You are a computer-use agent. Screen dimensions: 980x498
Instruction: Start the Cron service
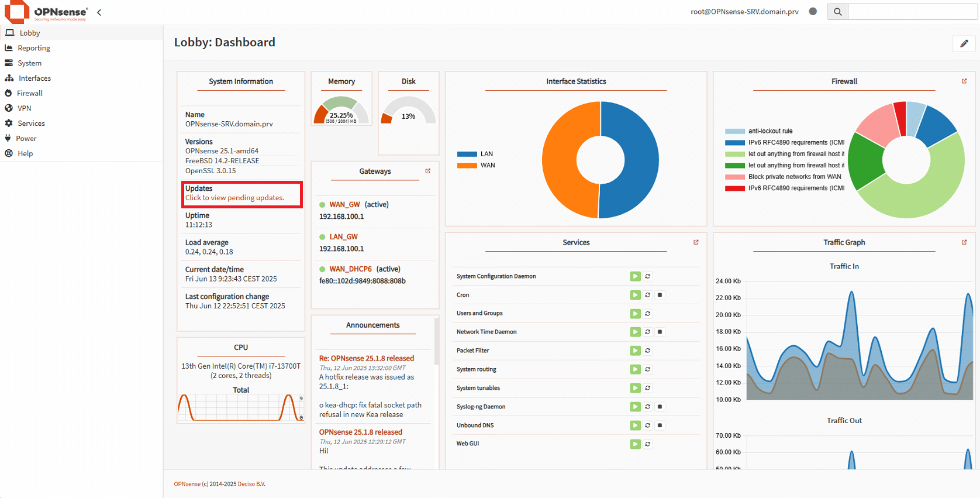pos(635,295)
